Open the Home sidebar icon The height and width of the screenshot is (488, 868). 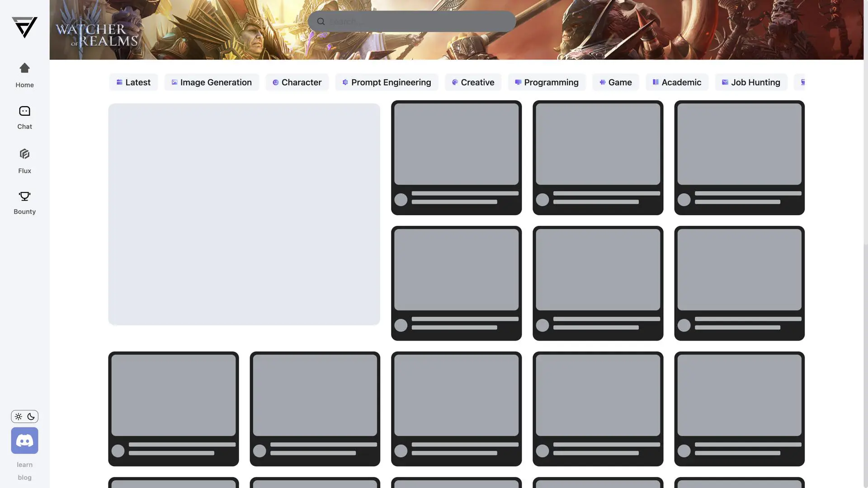point(24,68)
